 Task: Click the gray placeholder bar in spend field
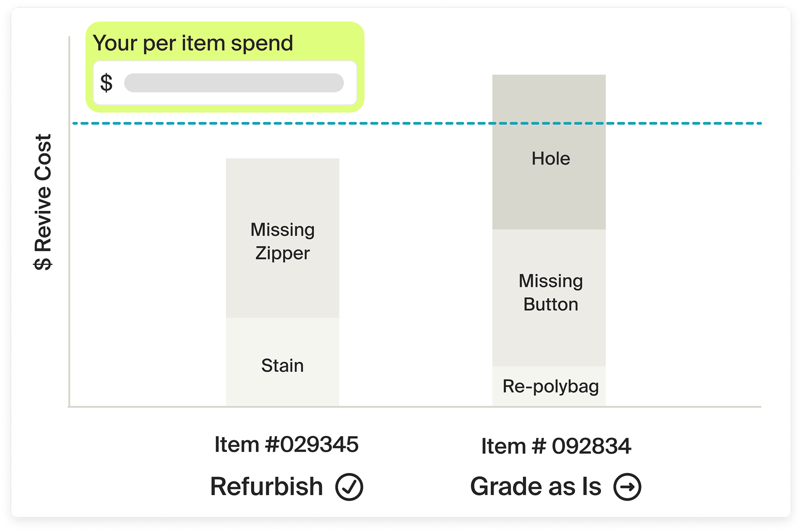coord(234,83)
